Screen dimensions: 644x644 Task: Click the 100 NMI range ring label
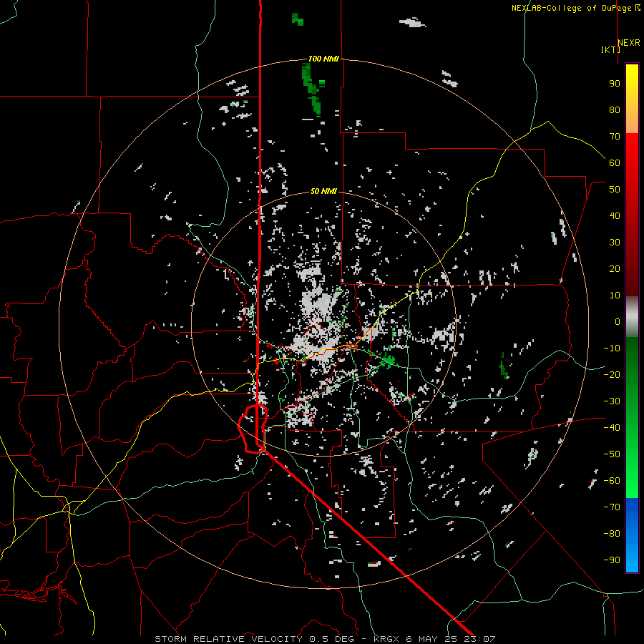point(323,59)
